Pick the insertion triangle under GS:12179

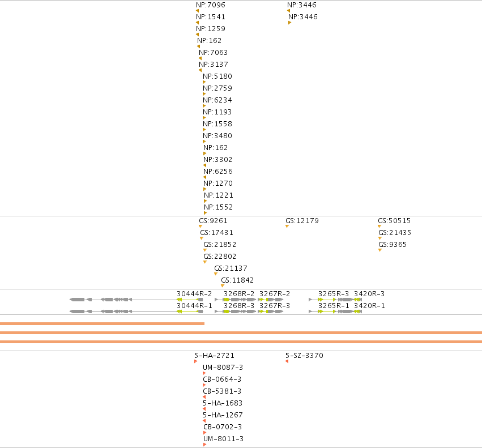pos(287,227)
